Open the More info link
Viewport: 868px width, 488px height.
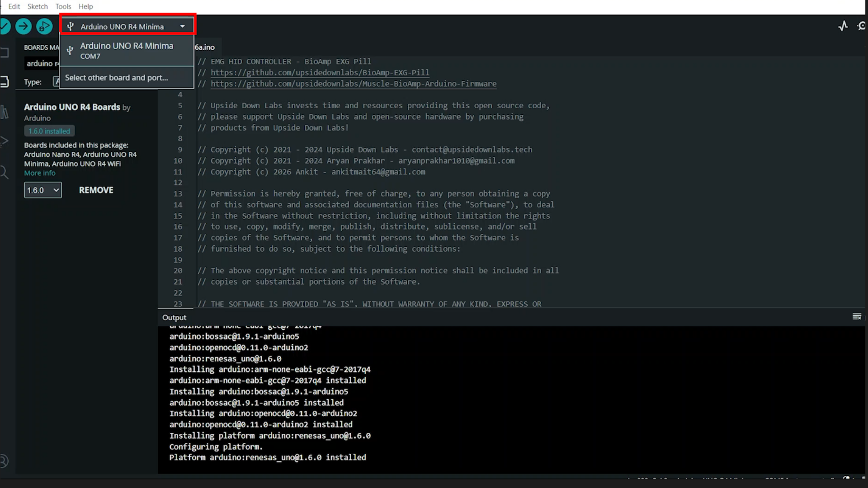(x=40, y=173)
